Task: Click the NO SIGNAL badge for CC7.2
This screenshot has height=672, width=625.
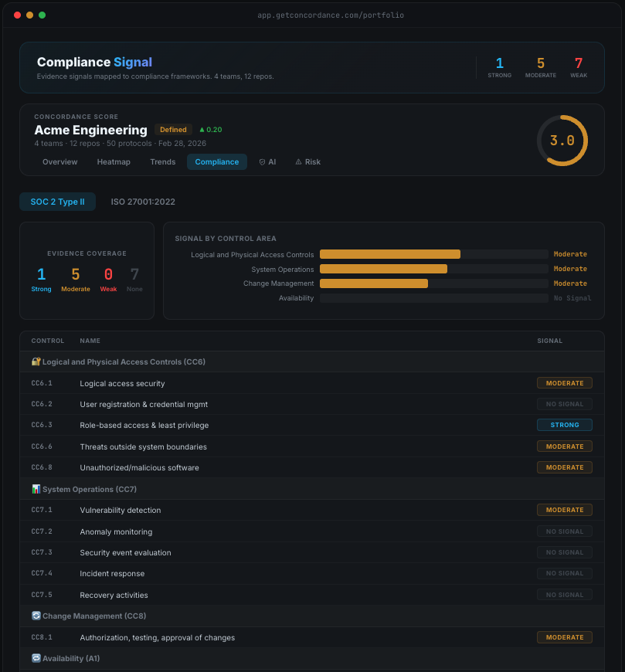Action: [x=565, y=531]
